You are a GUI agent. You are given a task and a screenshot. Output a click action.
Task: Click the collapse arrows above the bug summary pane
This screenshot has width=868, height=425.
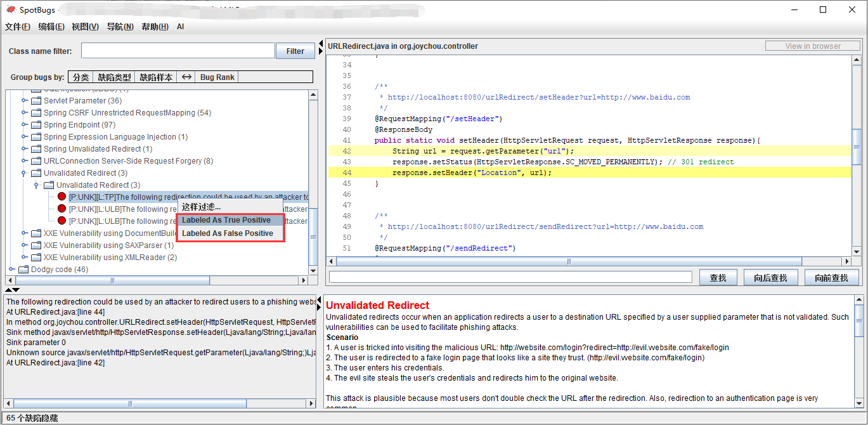(x=12, y=290)
